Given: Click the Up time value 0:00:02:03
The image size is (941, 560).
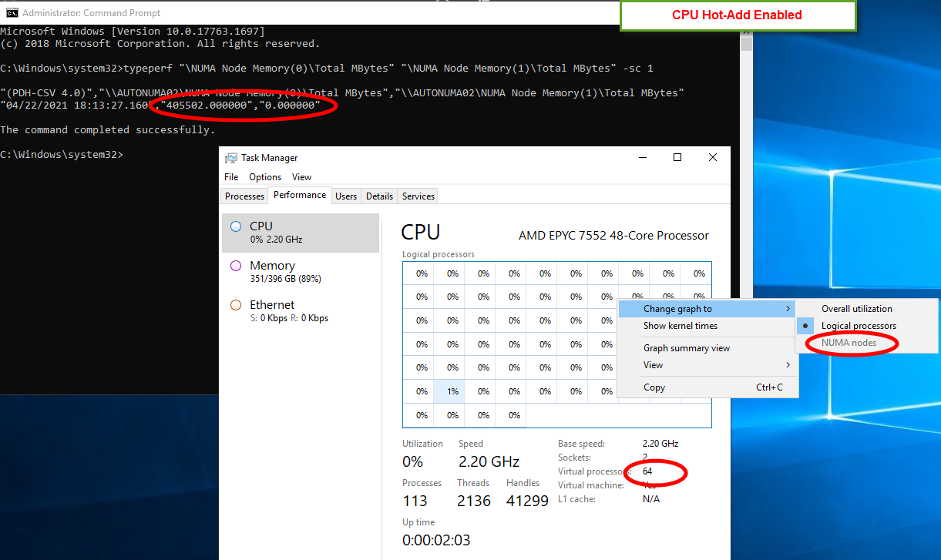Looking at the screenshot, I should pos(436,540).
